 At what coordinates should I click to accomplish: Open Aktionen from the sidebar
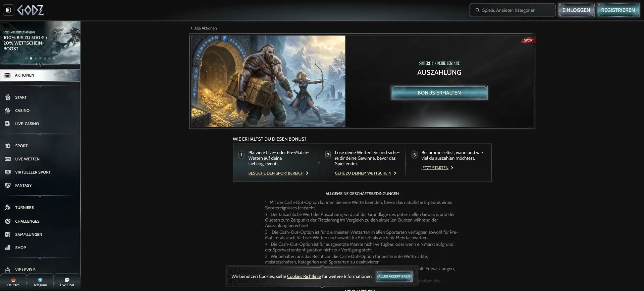pyautogui.click(x=40, y=75)
